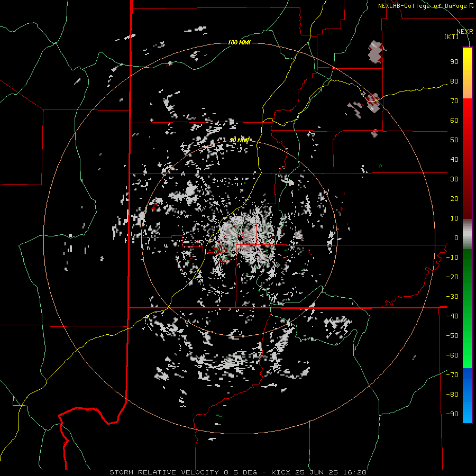
Task: Click the 90 value on velocity scale
Action: click(454, 62)
